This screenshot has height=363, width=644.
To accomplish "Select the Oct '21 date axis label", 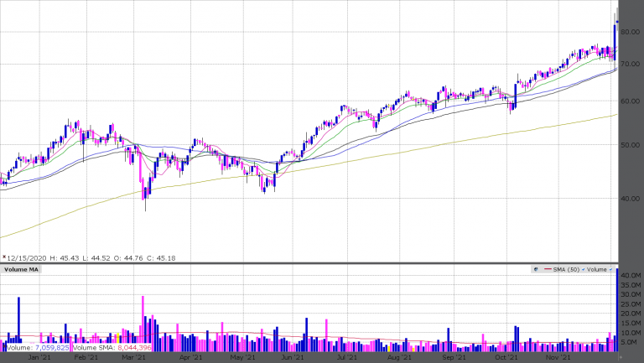I will (x=513, y=357).
